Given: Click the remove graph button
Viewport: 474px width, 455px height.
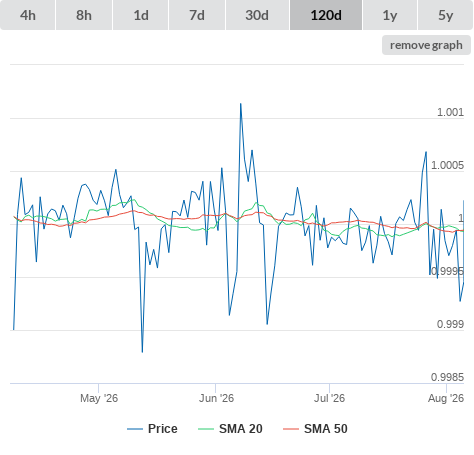Looking at the screenshot, I should click(426, 45).
